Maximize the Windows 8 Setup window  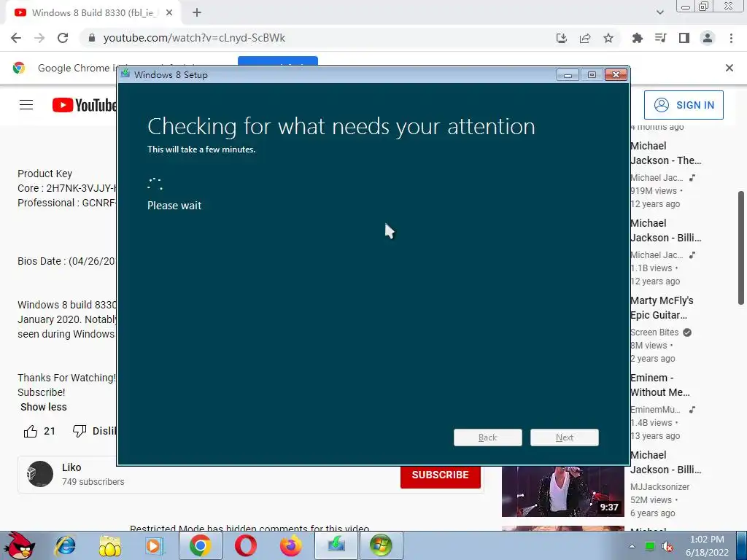592,75
